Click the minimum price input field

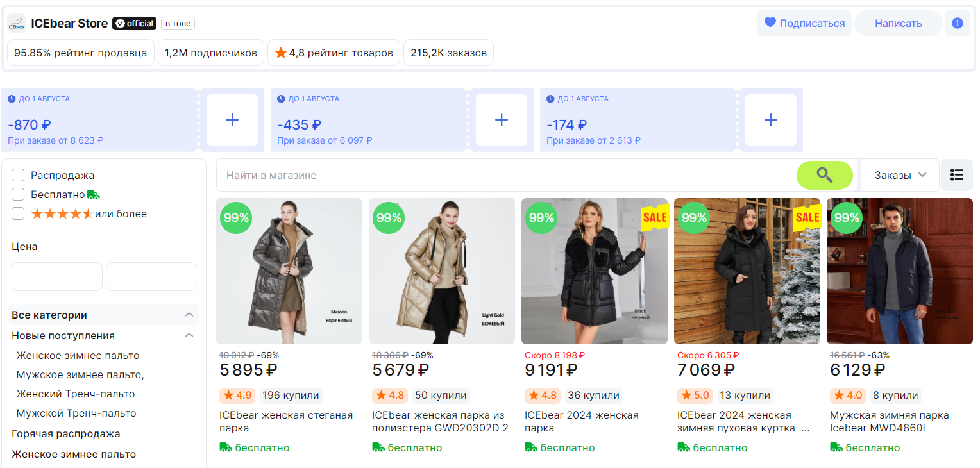coord(57,276)
